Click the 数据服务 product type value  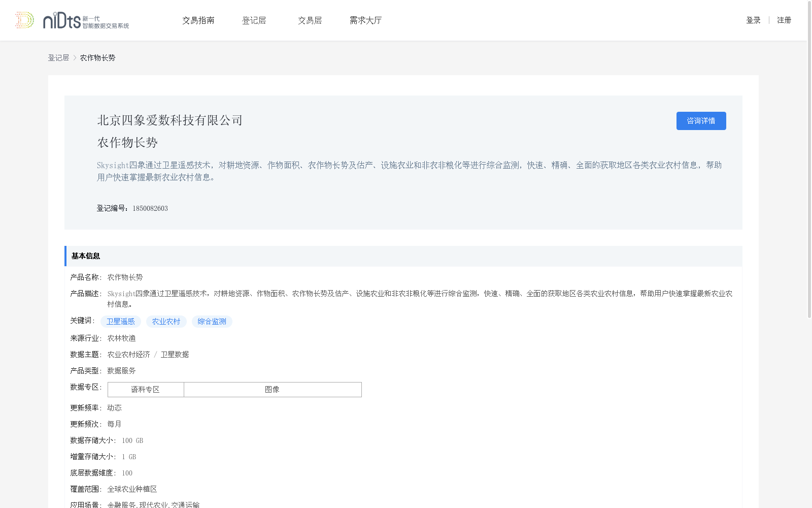click(x=121, y=371)
